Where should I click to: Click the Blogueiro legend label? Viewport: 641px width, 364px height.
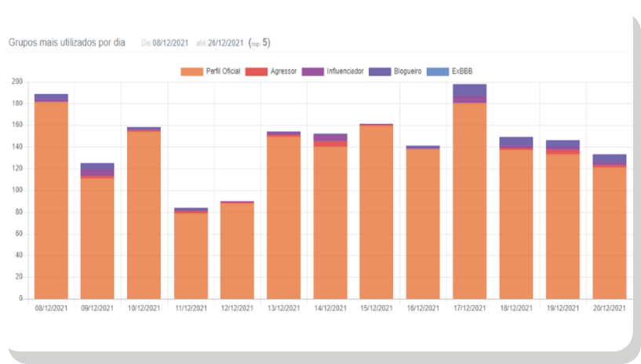[x=407, y=71]
